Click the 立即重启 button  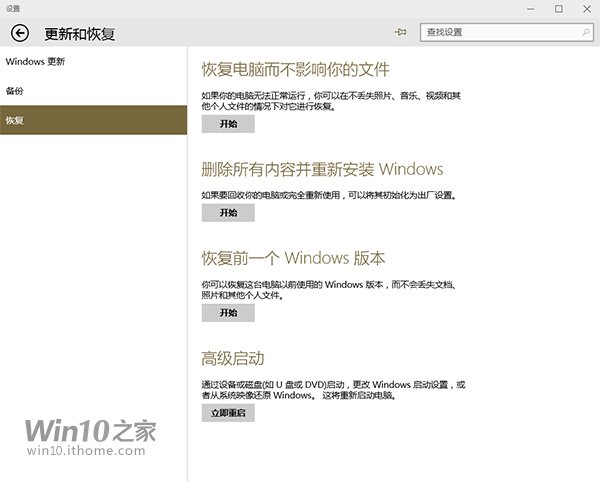click(228, 413)
